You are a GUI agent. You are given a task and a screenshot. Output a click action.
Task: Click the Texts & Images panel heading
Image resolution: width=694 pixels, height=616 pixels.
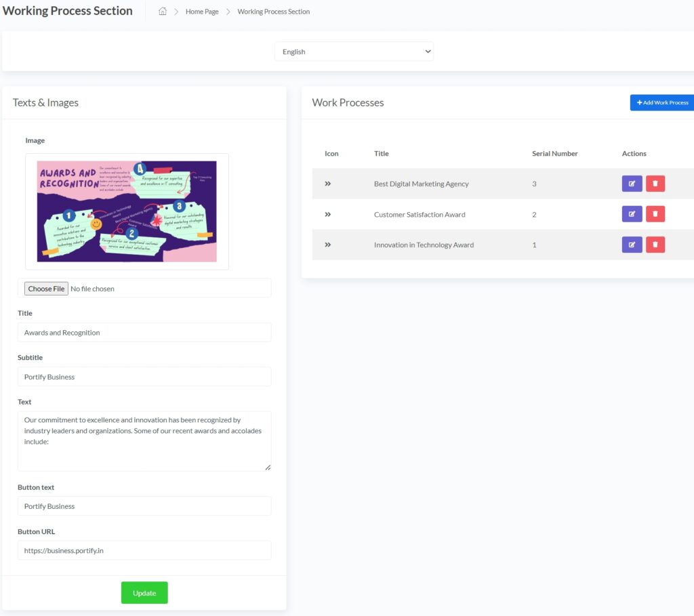[x=45, y=103]
